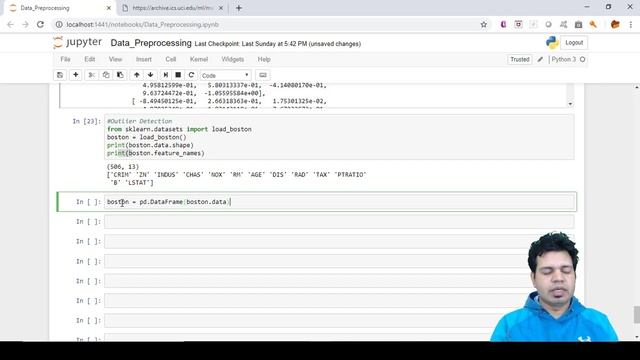Click the Python 3 kernel name

point(563,60)
